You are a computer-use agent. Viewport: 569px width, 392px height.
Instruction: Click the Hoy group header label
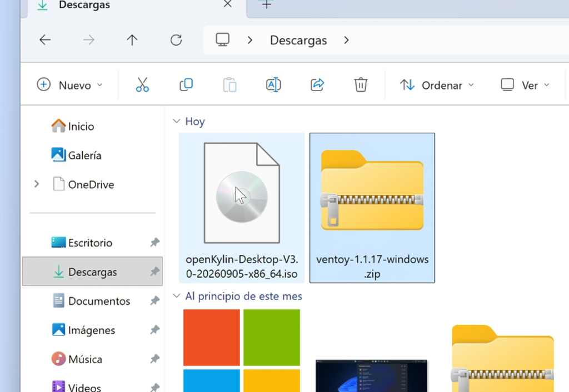point(195,121)
